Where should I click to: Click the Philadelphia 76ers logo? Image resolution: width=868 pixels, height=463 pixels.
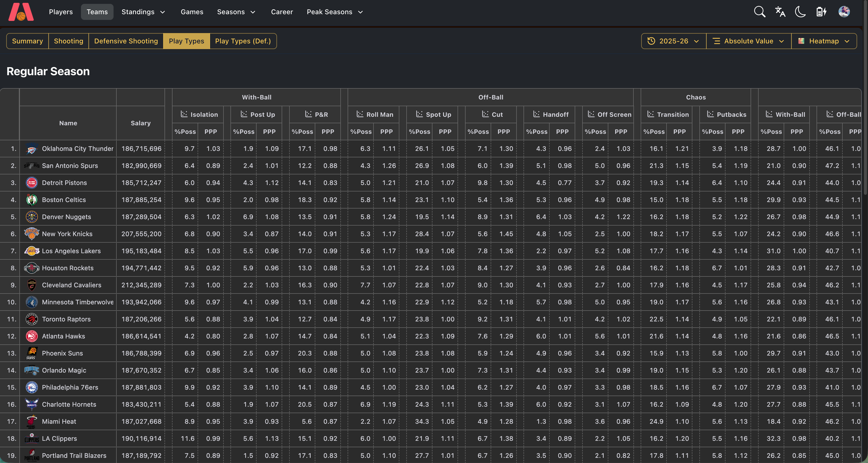point(32,387)
